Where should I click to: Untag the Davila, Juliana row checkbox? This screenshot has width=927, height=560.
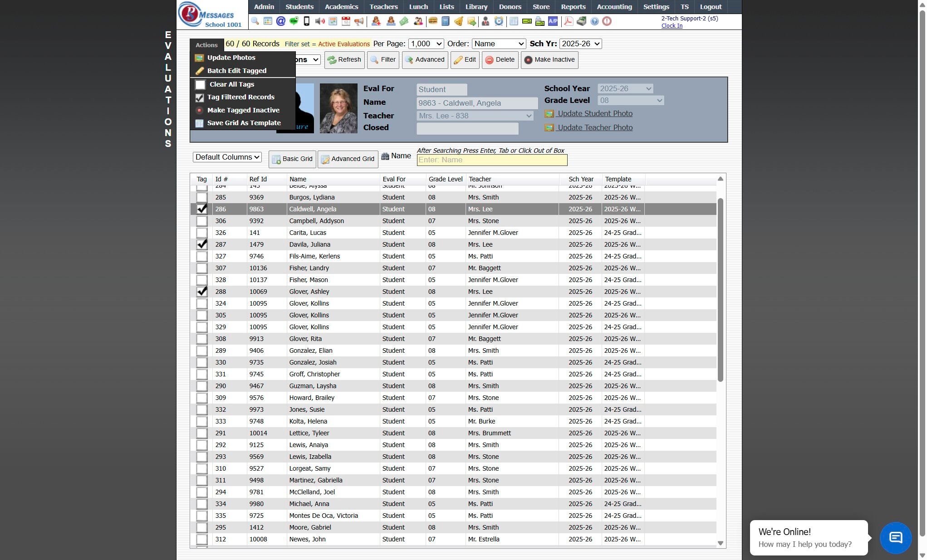(202, 244)
